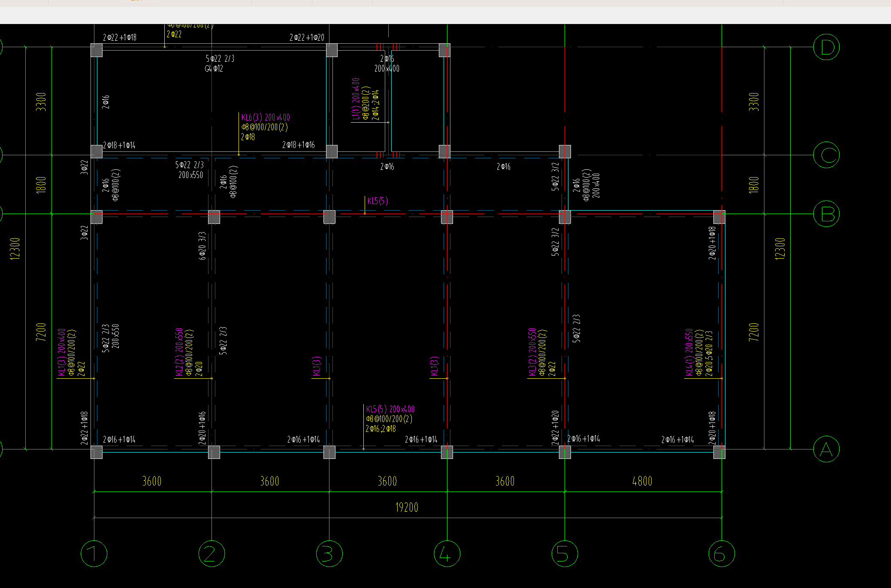Viewport: 891px width, 588px height.
Task: Select 2Φ20+1Φ18 text just below axis B
Action: pos(712,243)
